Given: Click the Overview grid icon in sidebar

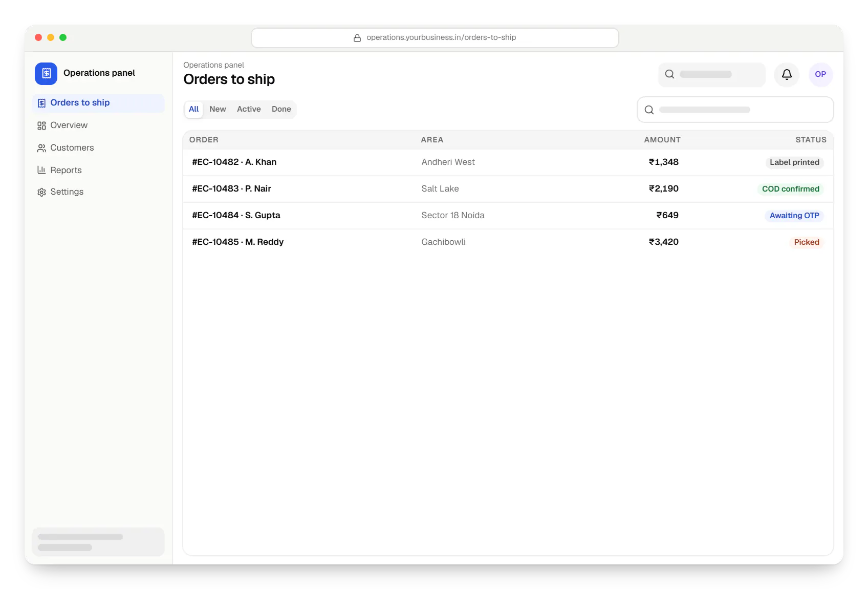Looking at the screenshot, I should 41,125.
